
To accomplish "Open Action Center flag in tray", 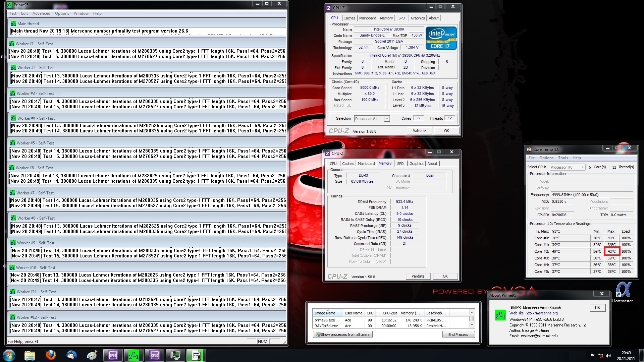I will (x=592, y=356).
